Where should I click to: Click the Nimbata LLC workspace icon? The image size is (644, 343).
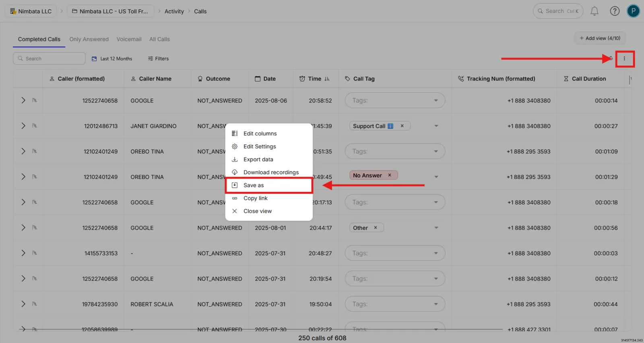pos(13,11)
